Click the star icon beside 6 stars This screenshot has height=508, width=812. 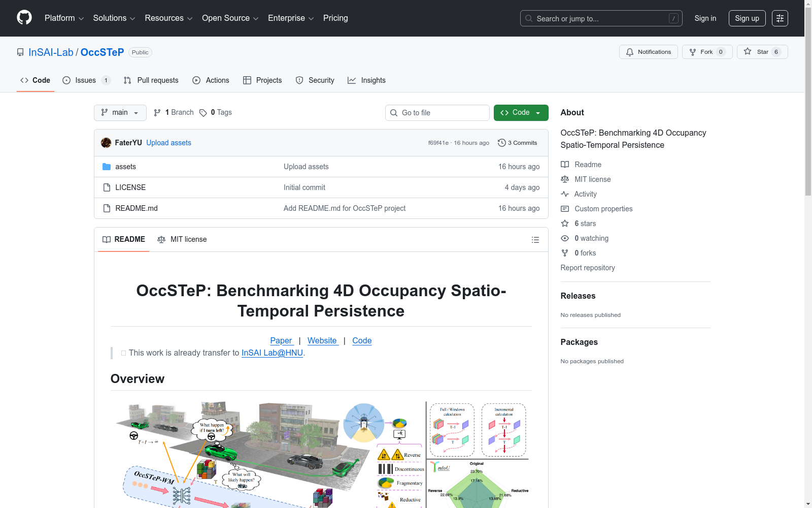coord(565,224)
